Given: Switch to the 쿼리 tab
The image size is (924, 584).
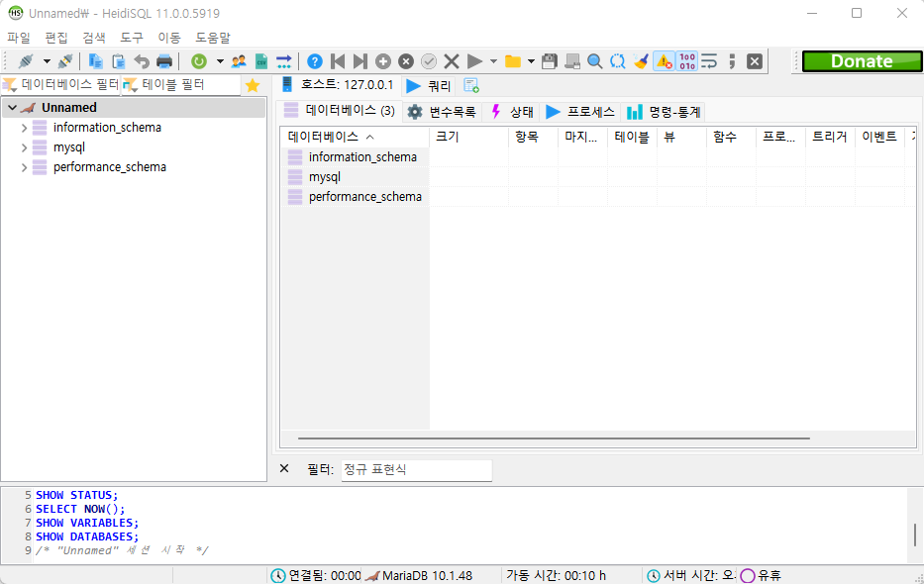Looking at the screenshot, I should coord(430,86).
